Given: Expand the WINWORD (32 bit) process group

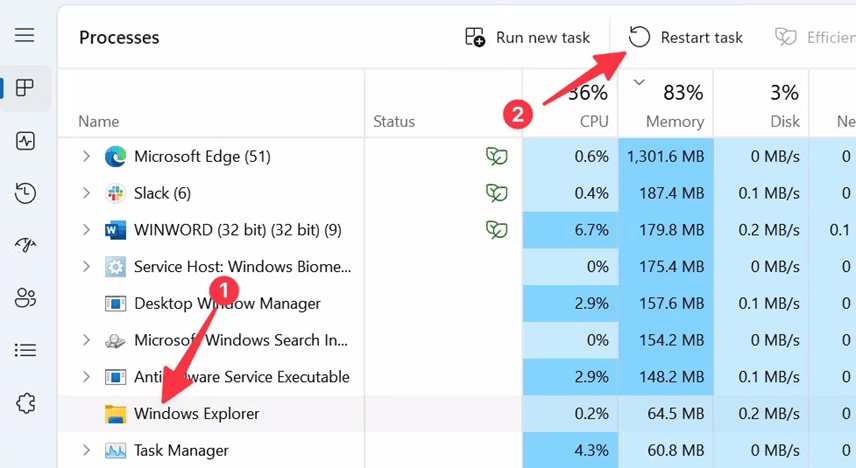Looking at the screenshot, I should [x=86, y=230].
